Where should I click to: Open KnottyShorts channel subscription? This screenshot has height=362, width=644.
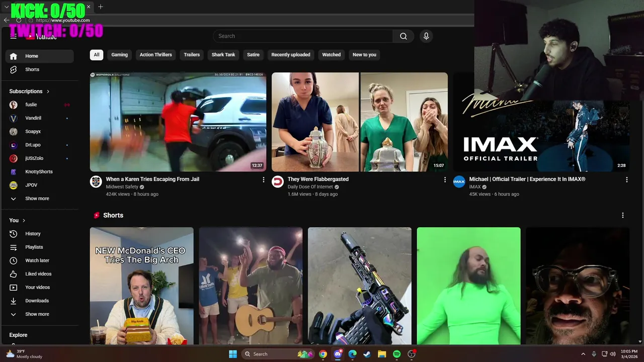[39, 172]
